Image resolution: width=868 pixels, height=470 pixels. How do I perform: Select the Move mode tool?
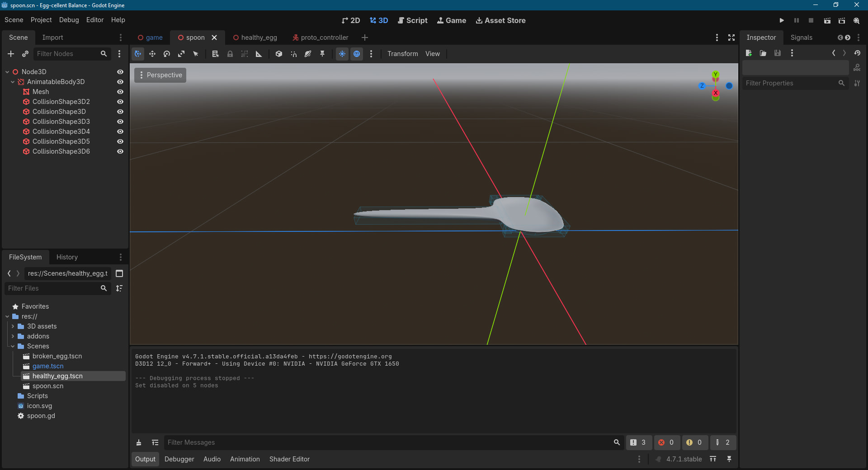[152, 54]
